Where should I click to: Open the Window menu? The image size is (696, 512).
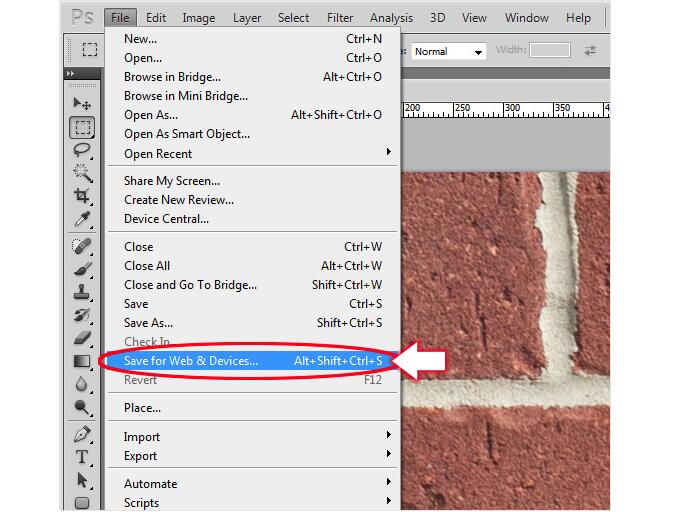point(526,18)
